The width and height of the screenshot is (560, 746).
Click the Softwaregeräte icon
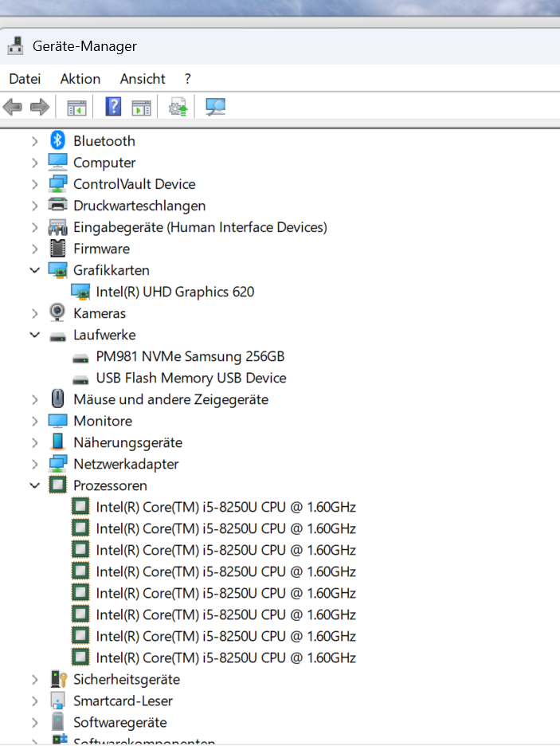pyautogui.click(x=57, y=722)
